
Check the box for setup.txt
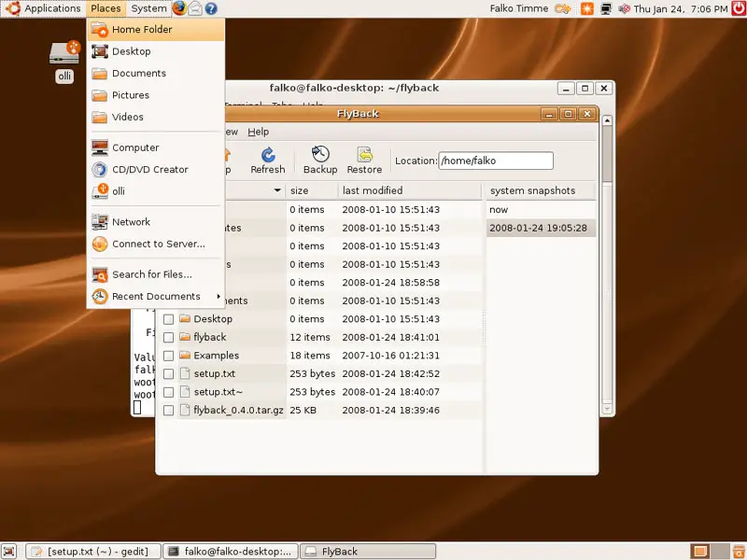click(168, 374)
